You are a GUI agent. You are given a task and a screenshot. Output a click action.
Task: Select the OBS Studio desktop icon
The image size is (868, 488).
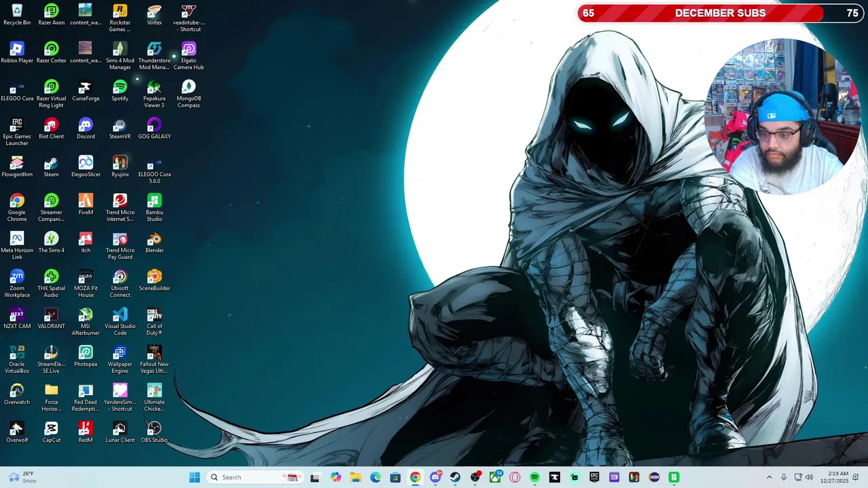[155, 432]
